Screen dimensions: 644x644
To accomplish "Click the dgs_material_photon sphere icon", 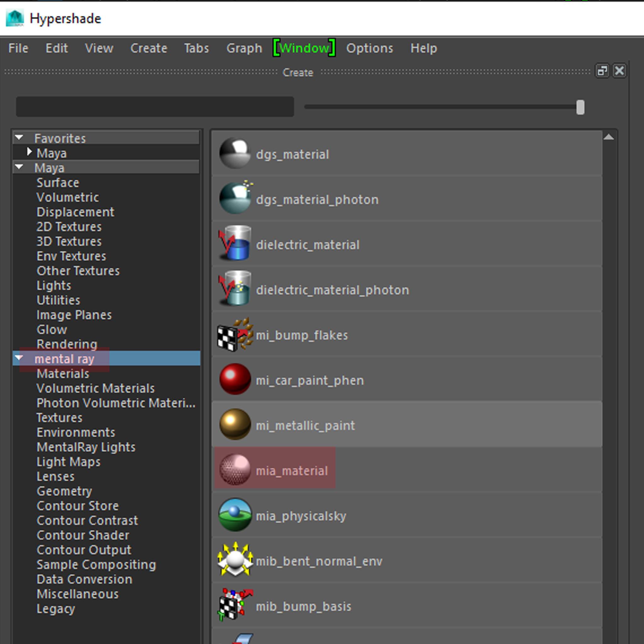I will click(235, 199).
